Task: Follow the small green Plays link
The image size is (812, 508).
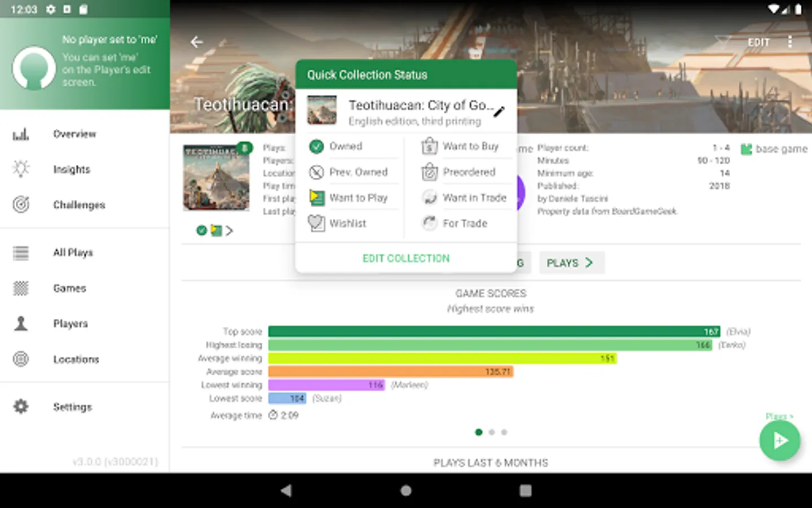Action: click(779, 417)
